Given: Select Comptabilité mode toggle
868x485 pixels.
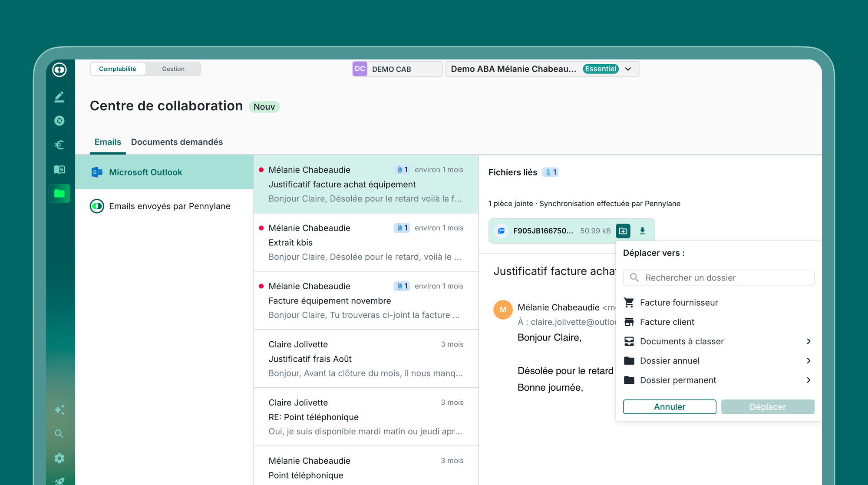Looking at the screenshot, I should 117,69.
